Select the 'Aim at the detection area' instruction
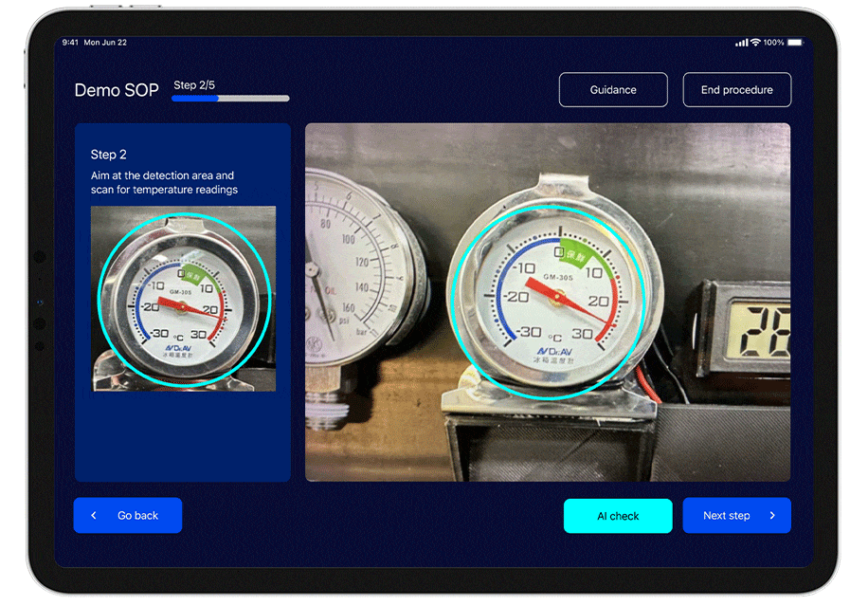The height and width of the screenshot is (606, 868). (x=165, y=182)
